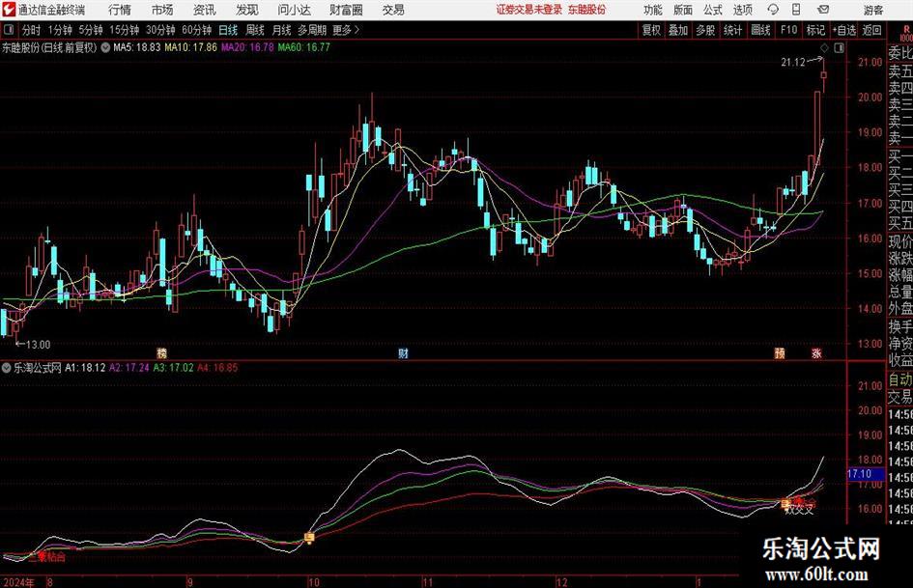The image size is (913, 588).
Task: Open the 问小达 menu
Action: pyautogui.click(x=294, y=10)
